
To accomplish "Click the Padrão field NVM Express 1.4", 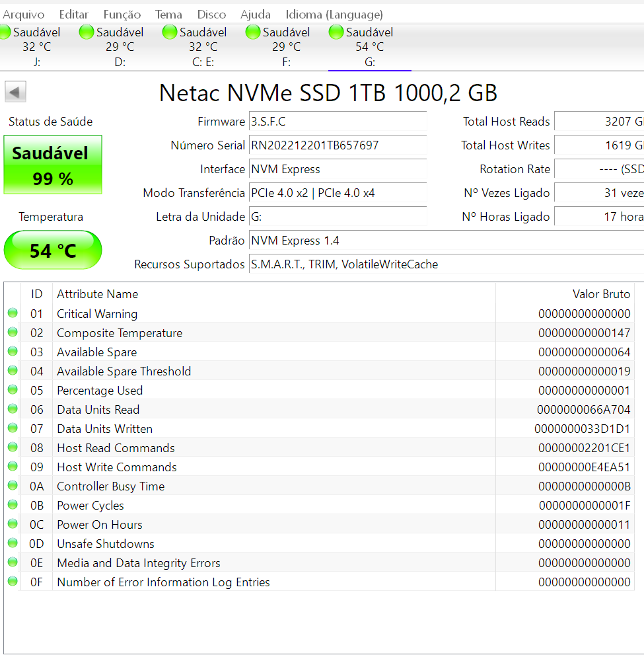I will click(447, 241).
